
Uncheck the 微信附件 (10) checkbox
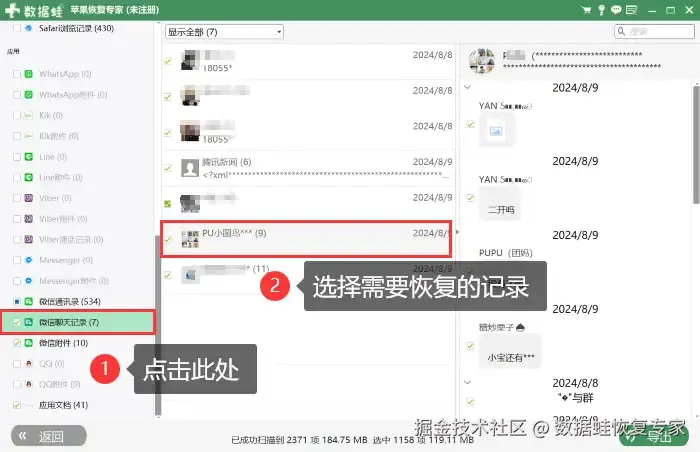point(17,343)
